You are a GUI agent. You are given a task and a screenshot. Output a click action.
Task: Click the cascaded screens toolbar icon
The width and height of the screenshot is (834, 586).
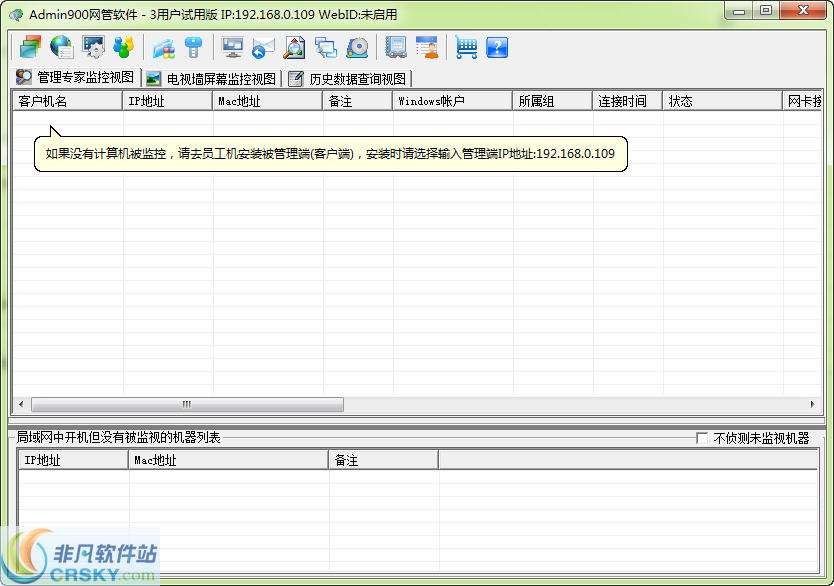click(x=326, y=47)
